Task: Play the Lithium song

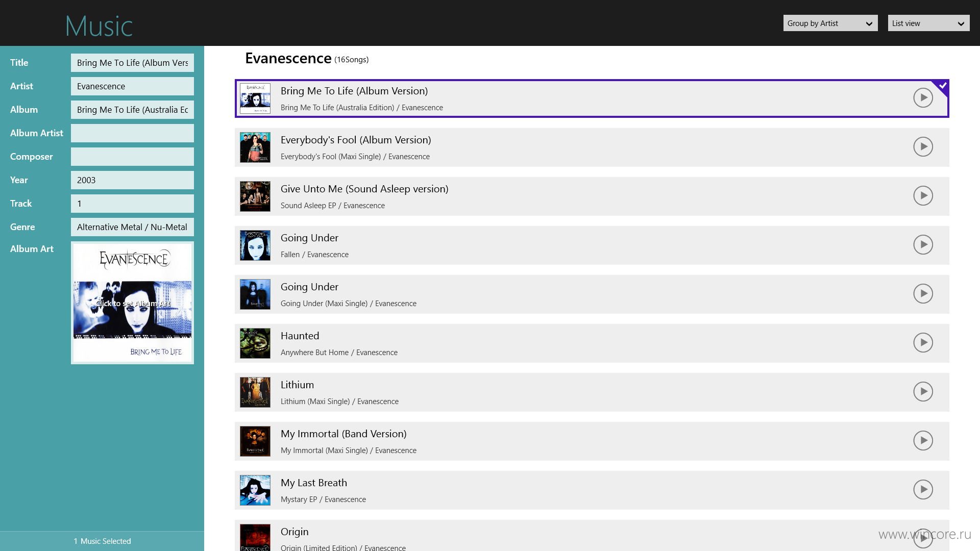Action: [923, 391]
